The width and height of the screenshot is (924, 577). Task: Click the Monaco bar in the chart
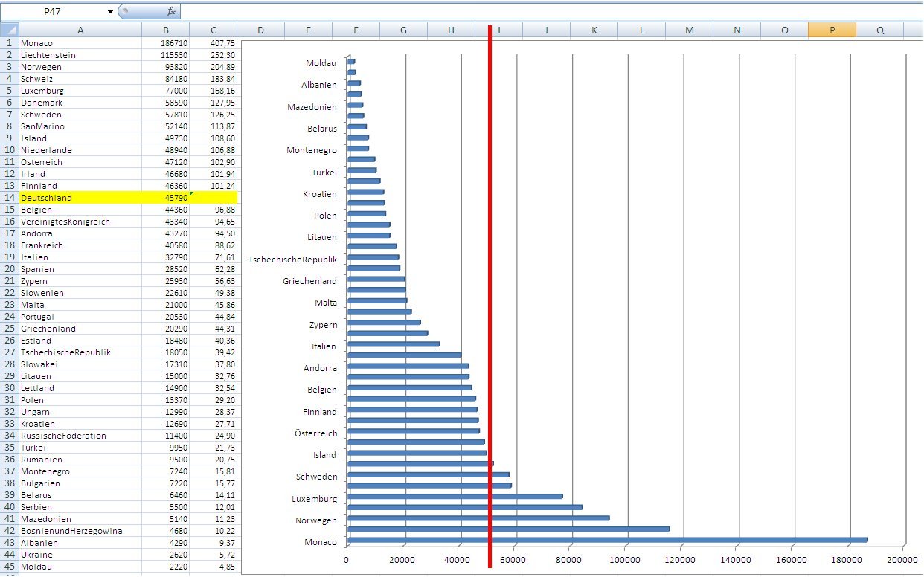(606, 540)
